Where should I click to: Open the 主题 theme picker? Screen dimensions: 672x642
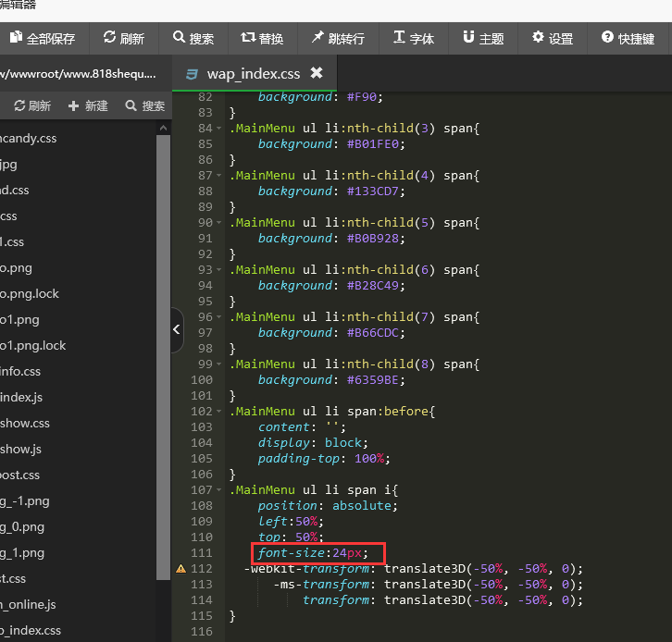click(x=483, y=39)
